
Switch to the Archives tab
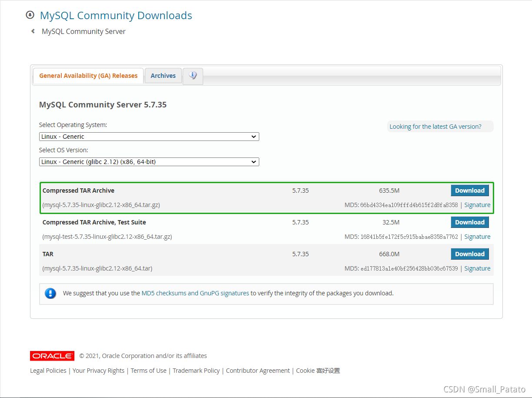click(163, 76)
